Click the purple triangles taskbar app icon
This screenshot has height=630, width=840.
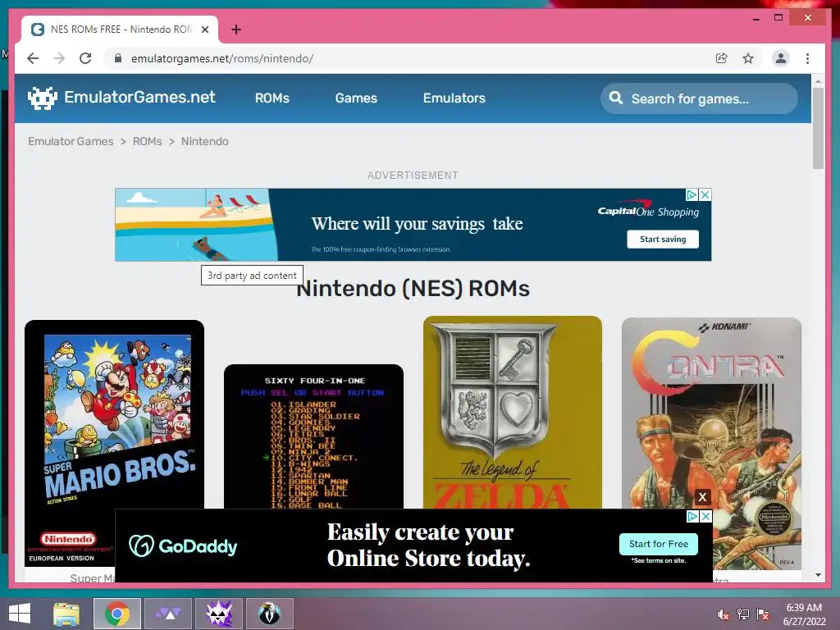pyautogui.click(x=168, y=614)
